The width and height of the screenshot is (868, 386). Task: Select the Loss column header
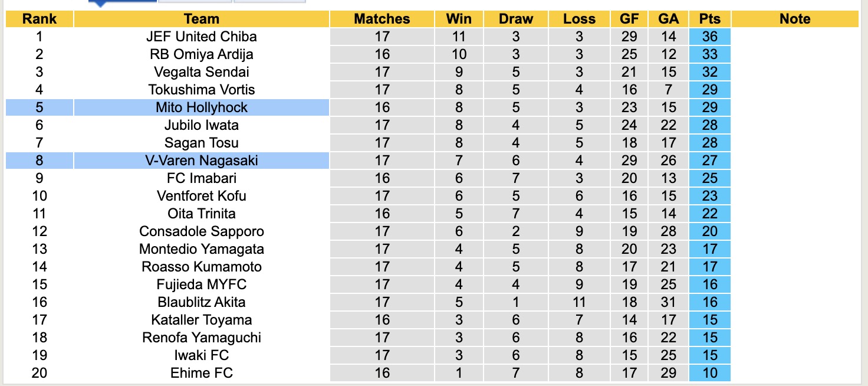(x=579, y=19)
